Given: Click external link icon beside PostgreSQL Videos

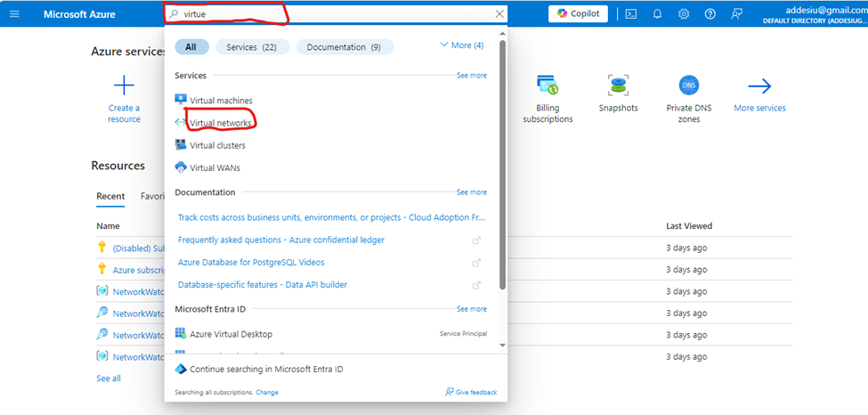Looking at the screenshot, I should click(x=476, y=263).
